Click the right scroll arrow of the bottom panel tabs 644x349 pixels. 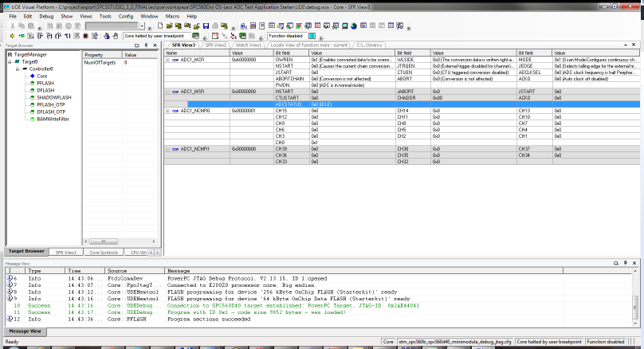[x=157, y=252]
